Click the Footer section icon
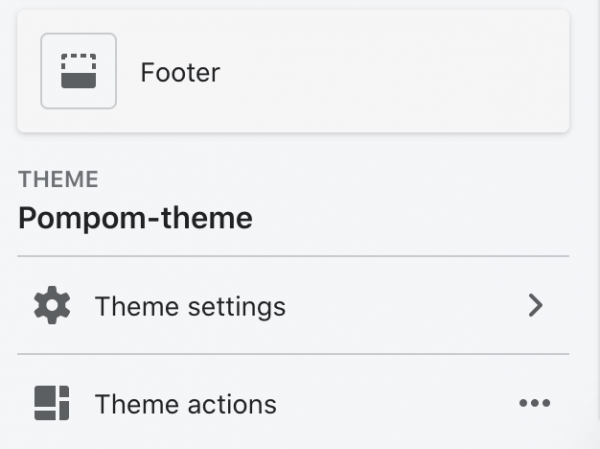This screenshot has height=449, width=600. [x=78, y=71]
